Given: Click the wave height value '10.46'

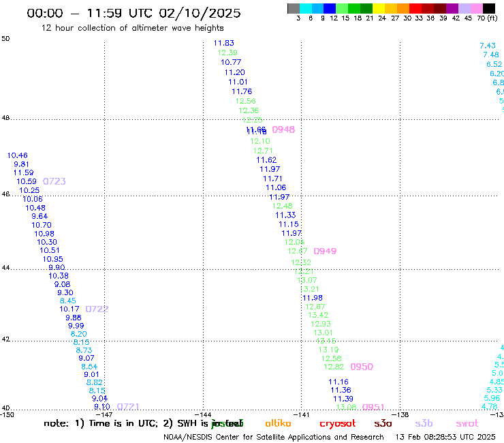Looking at the screenshot, I should coord(17,155).
